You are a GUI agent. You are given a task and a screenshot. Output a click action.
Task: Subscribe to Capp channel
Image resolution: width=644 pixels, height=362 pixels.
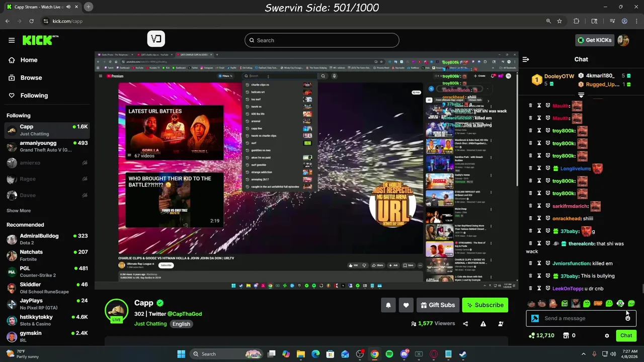[485, 305]
